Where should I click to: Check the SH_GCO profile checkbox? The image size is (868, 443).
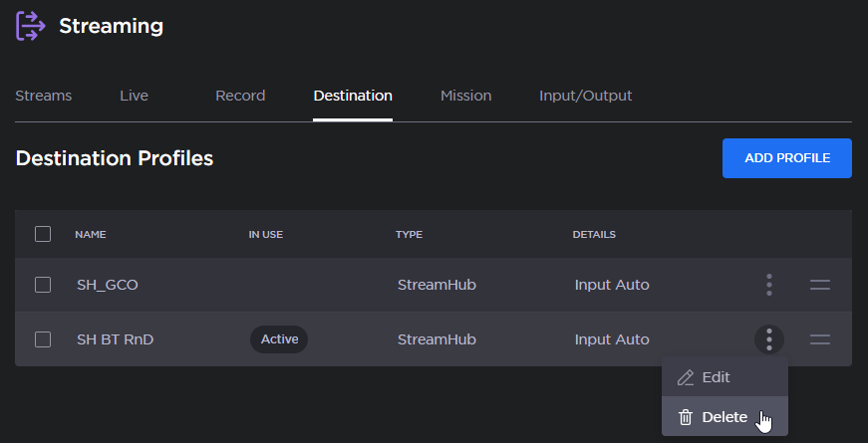coord(43,285)
